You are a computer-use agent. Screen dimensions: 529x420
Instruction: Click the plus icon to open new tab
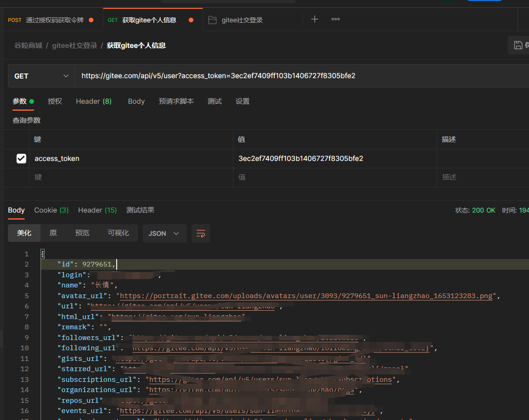click(315, 20)
